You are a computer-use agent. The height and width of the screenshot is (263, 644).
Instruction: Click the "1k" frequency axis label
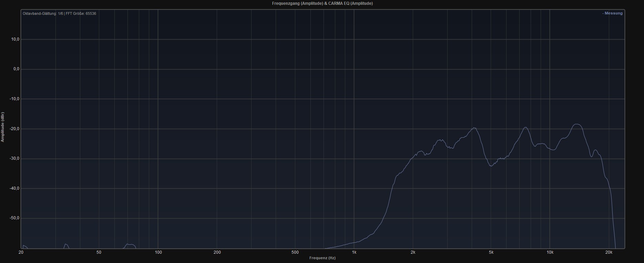354,252
